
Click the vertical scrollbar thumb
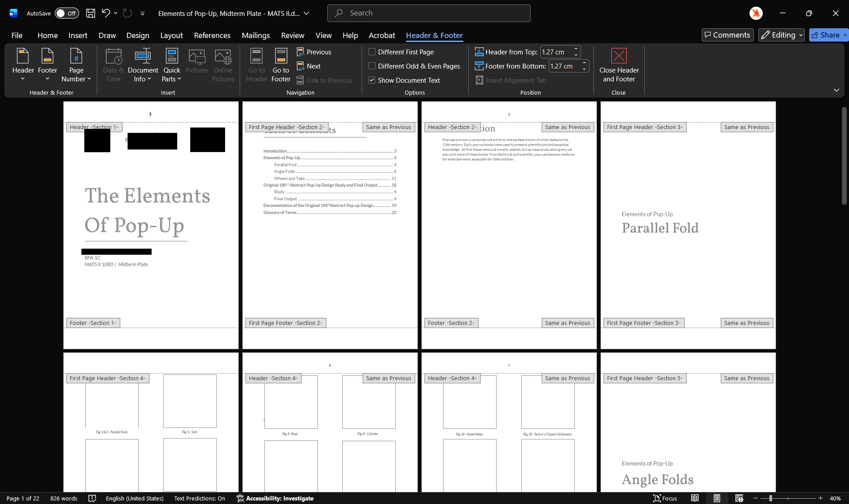(844, 155)
